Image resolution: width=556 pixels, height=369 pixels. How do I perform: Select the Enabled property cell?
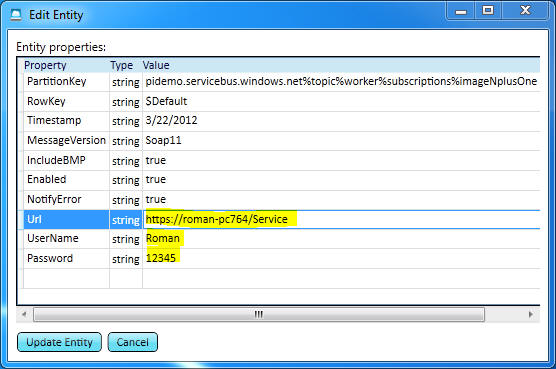coord(66,180)
